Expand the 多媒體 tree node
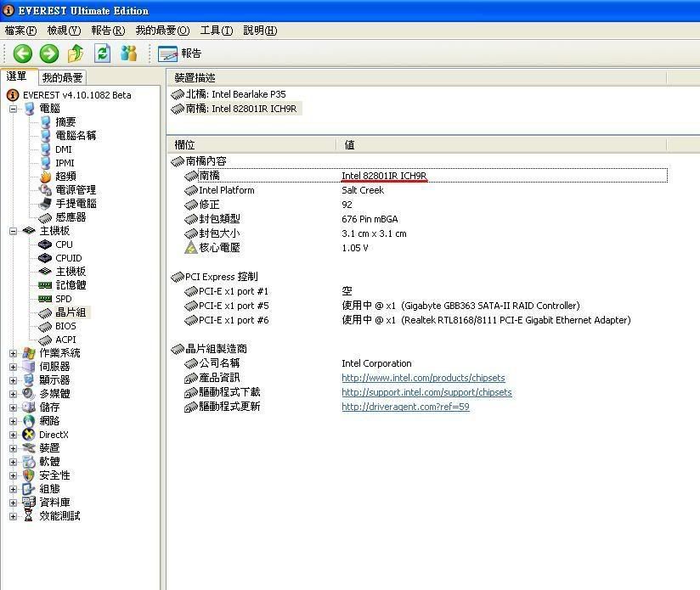Screen dimensions: 700x590 pyautogui.click(x=13, y=394)
